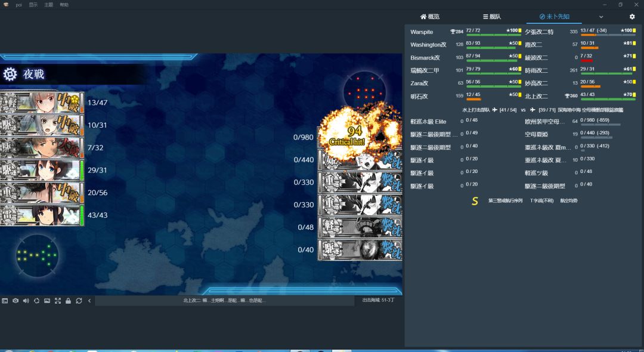This screenshot has height=352, width=644.
Task: Click the 妙高改二 row
Action: 580,83
